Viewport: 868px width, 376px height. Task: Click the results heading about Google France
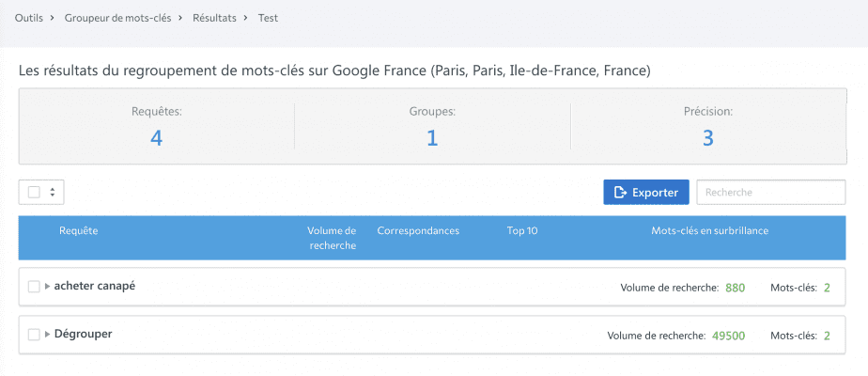coord(334,70)
